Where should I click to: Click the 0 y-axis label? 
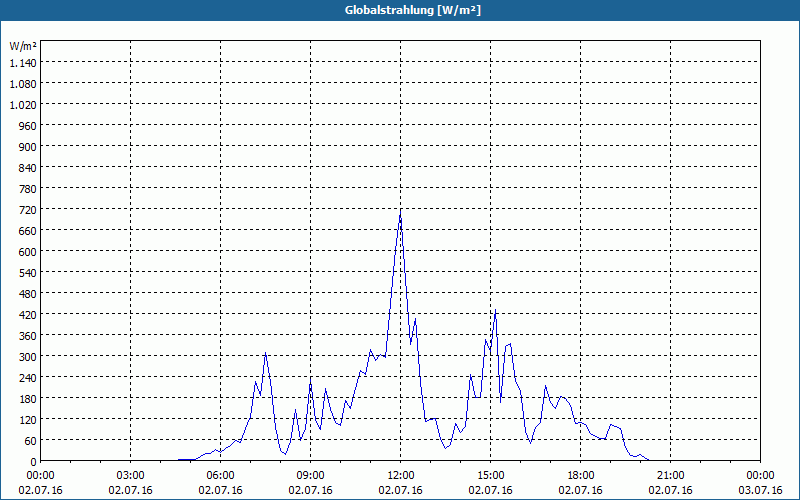coord(34,462)
